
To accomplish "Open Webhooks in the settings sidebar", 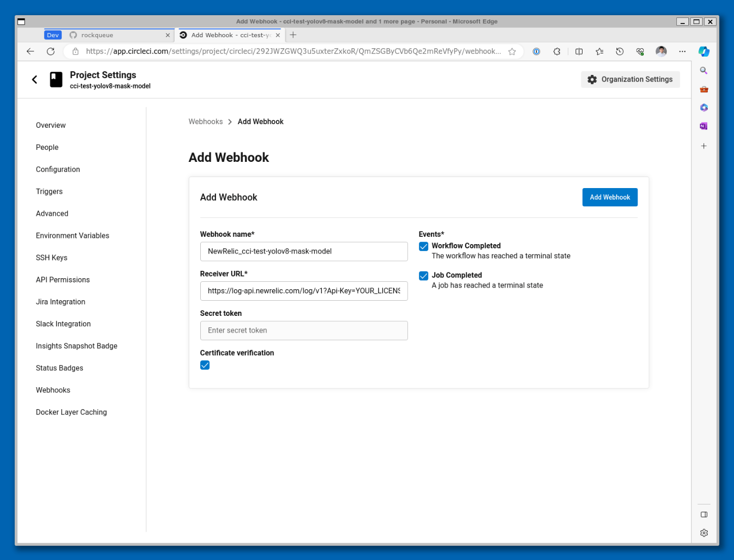I will (53, 390).
